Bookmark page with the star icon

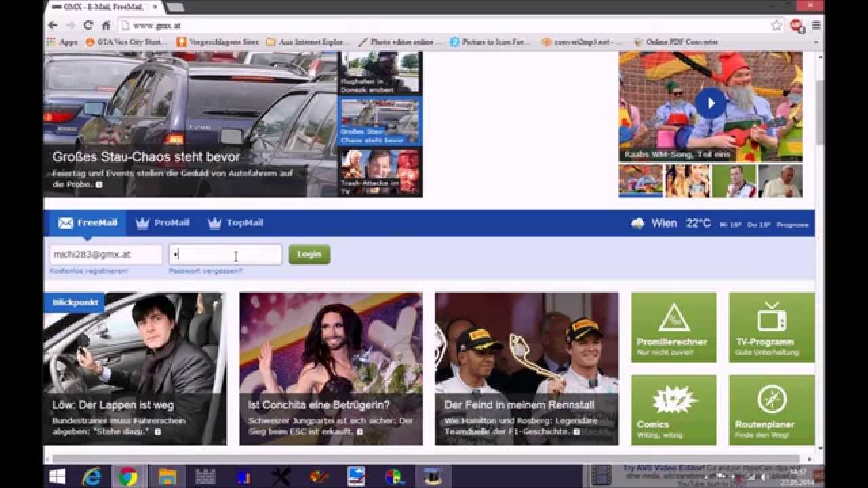[776, 25]
